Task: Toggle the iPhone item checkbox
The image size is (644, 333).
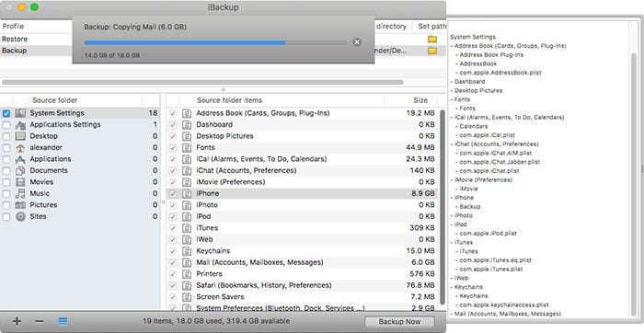Action: tap(173, 193)
